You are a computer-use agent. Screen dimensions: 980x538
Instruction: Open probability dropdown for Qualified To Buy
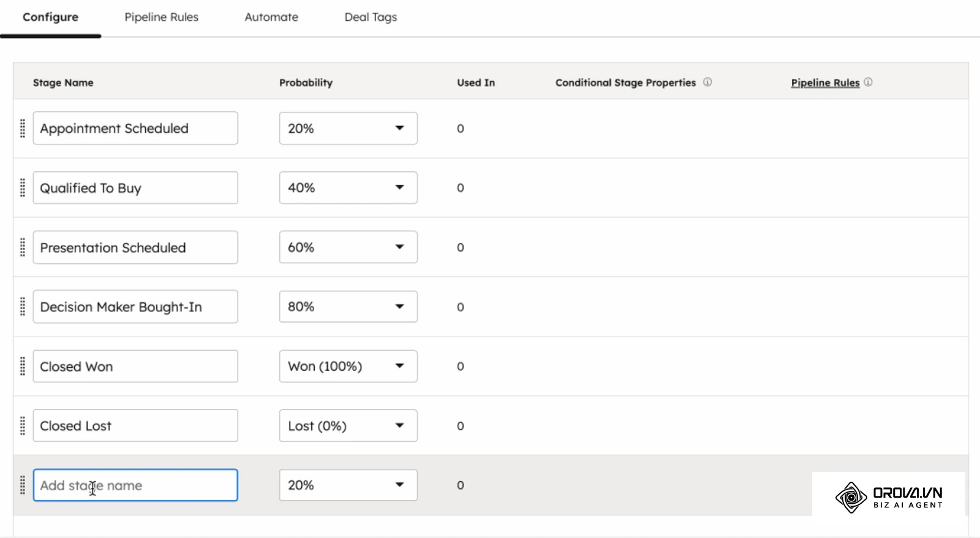pos(348,188)
